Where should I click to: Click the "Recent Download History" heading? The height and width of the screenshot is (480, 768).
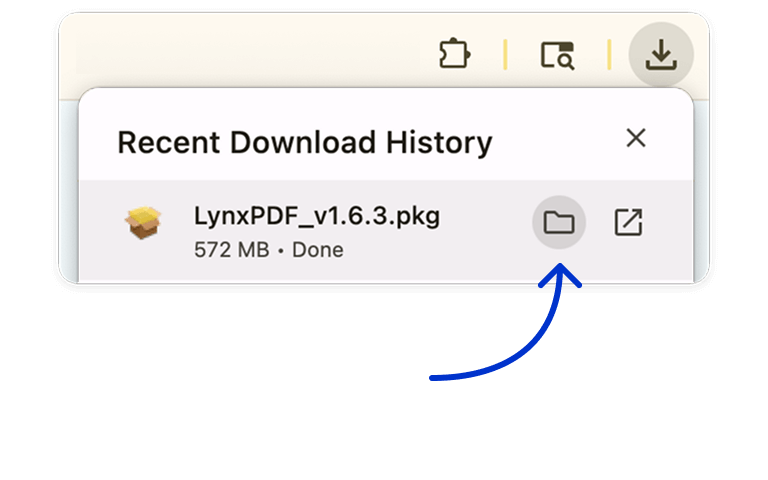point(304,142)
